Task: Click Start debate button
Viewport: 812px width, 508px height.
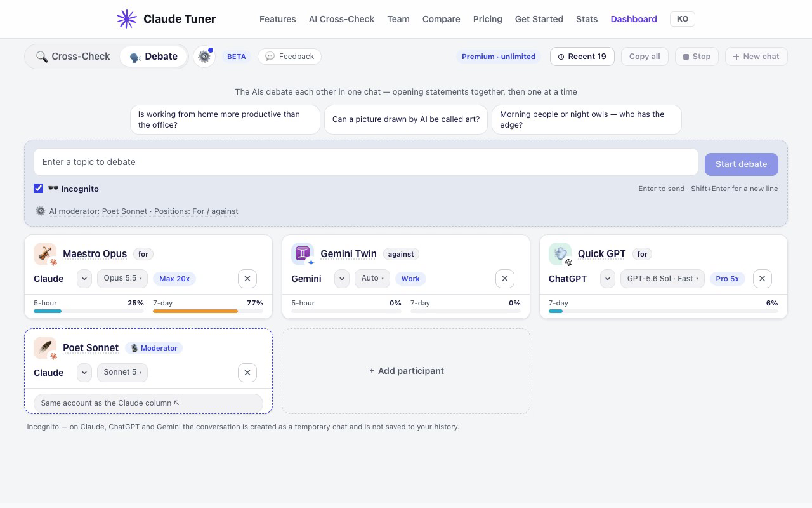Action: tap(742, 164)
